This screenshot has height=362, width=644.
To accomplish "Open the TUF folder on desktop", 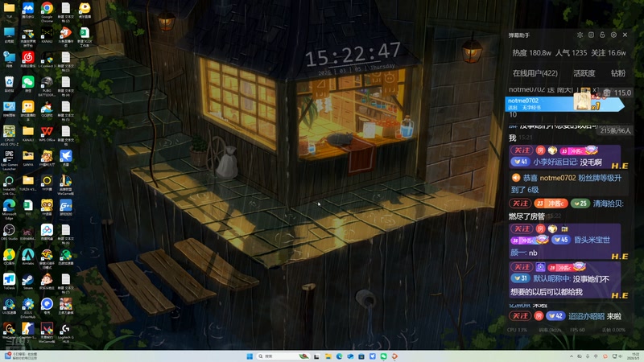I will tap(9, 10).
